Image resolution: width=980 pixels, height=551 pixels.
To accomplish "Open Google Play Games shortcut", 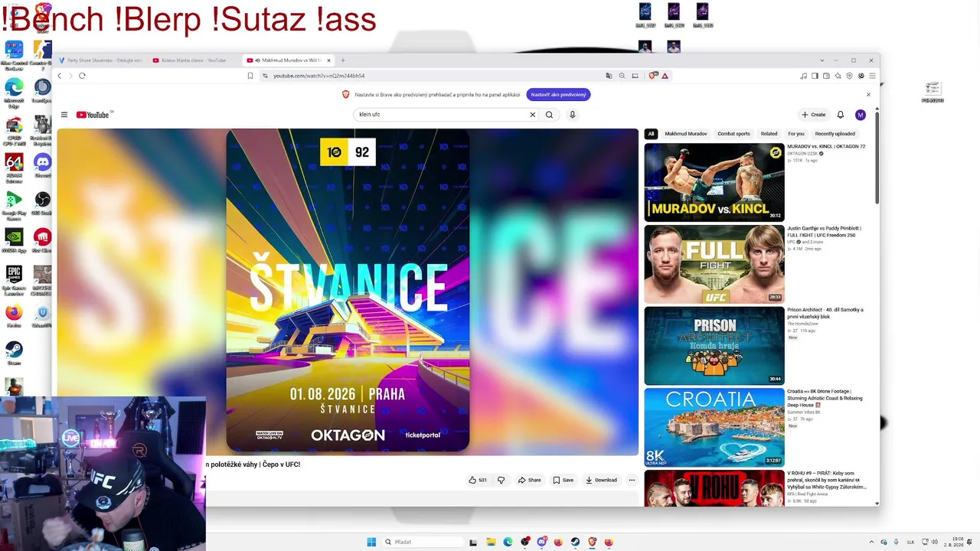I will pos(14,205).
